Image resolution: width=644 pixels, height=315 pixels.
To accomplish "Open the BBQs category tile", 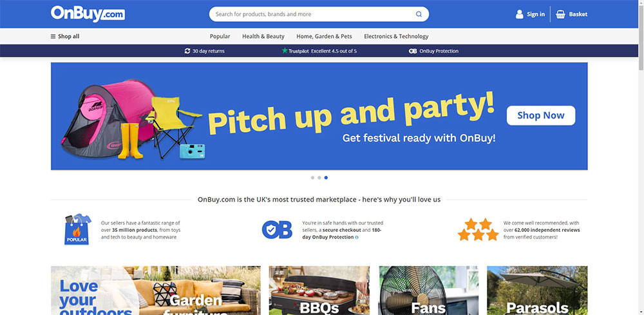I will click(x=319, y=291).
